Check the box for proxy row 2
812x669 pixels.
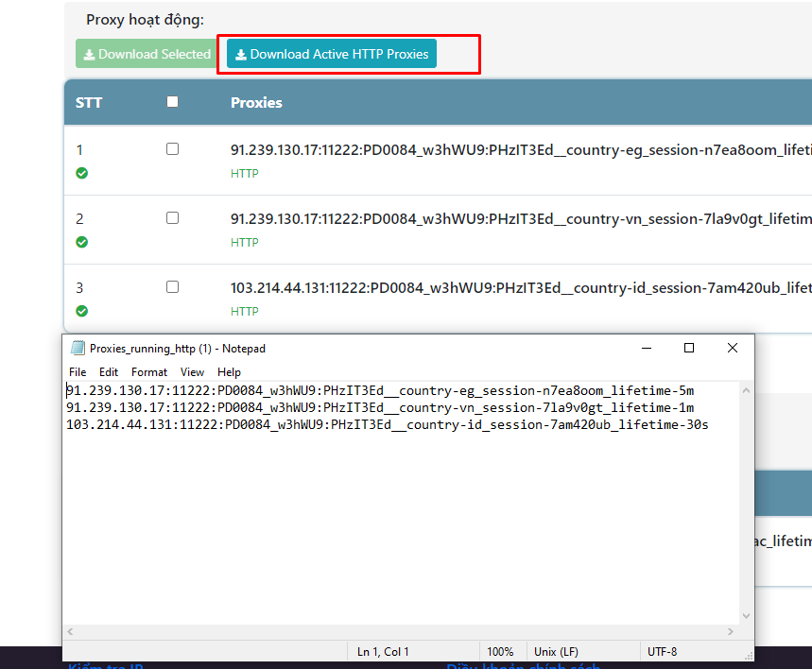[172, 218]
